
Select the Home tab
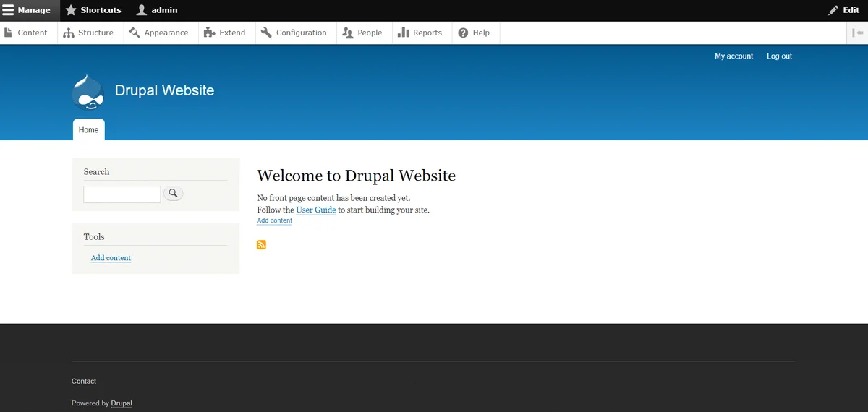tap(88, 129)
